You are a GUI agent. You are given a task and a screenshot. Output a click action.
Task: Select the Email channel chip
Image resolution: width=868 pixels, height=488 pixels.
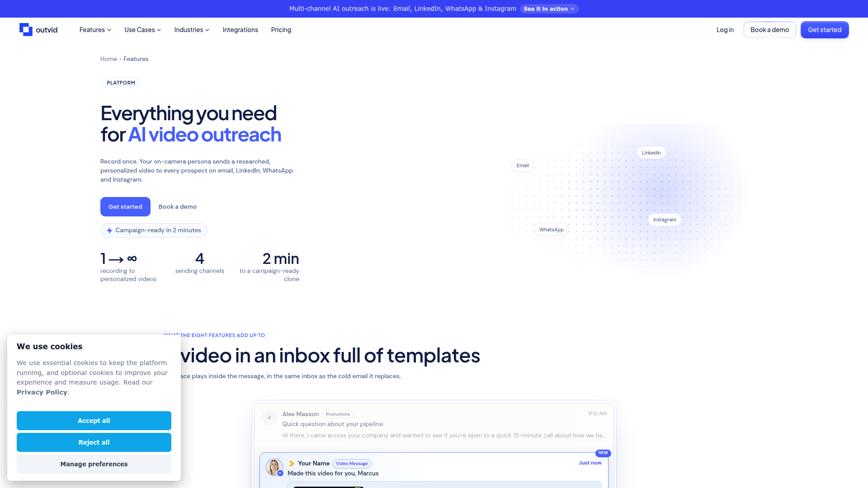[523, 165]
